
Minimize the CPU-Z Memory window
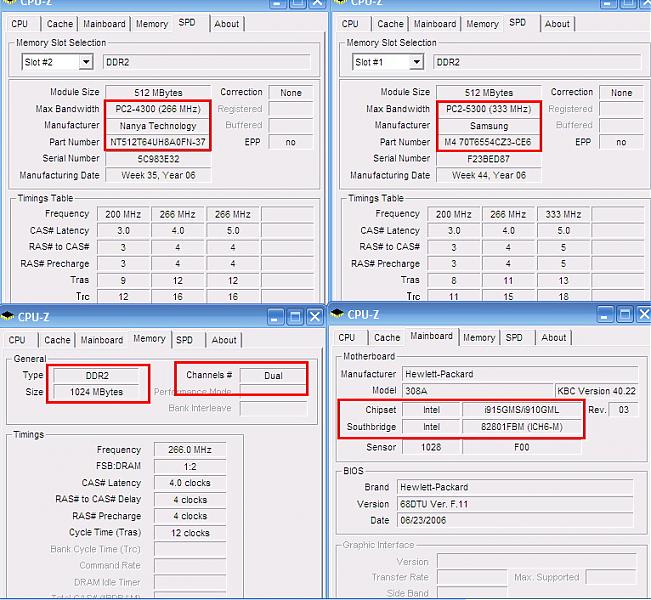276,316
